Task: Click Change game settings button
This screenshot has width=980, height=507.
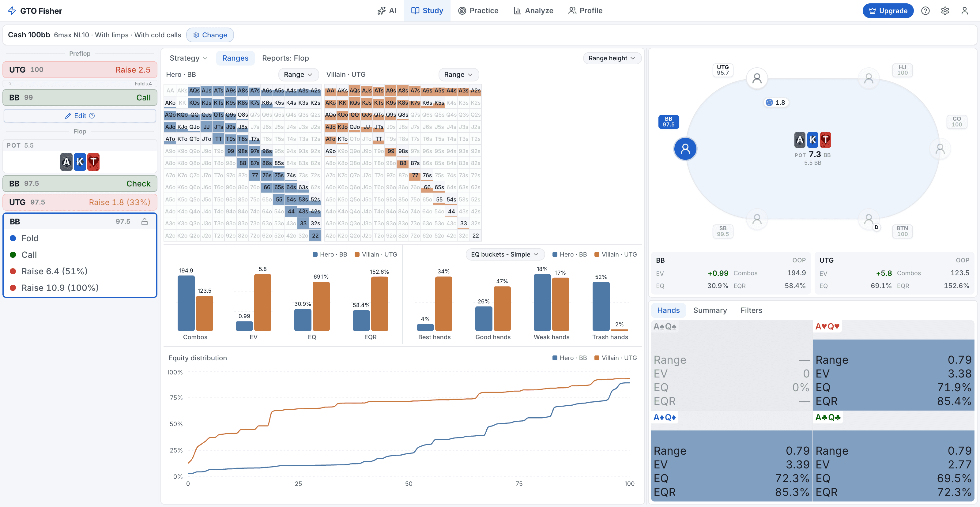Action: pyautogui.click(x=210, y=35)
